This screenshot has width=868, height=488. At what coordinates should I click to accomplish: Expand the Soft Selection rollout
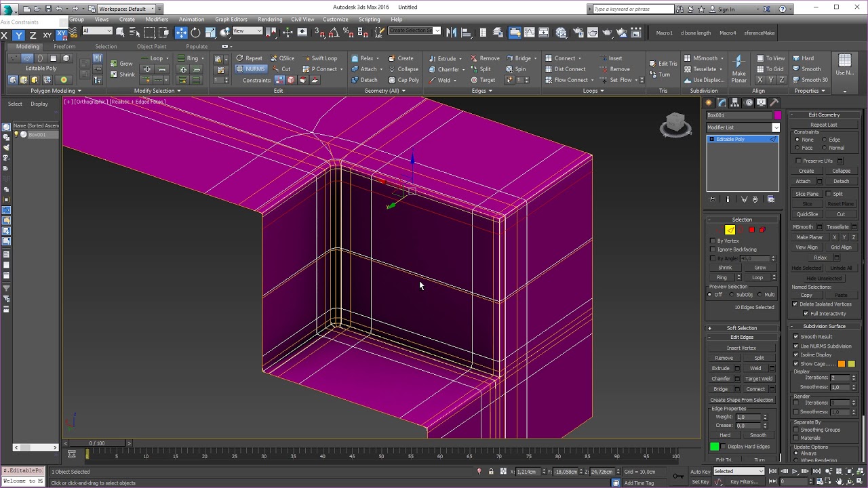742,328
